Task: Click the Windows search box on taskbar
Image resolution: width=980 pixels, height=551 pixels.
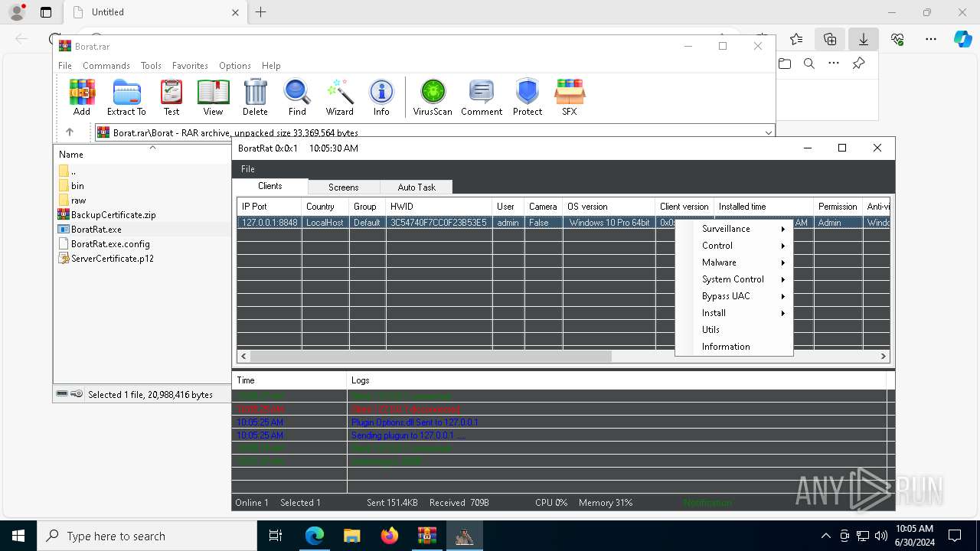Action: (x=147, y=536)
